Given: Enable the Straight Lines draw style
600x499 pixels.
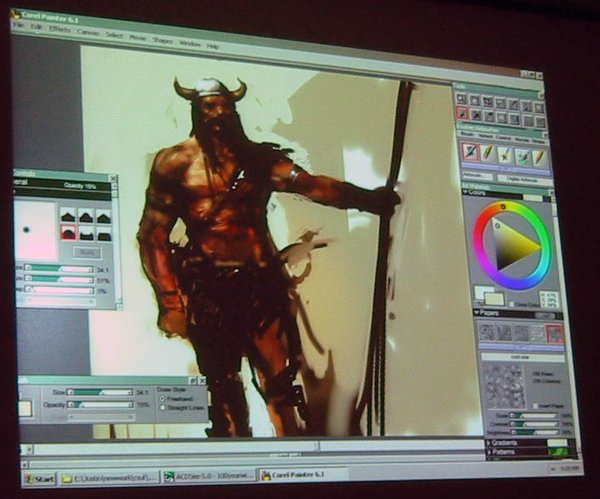Looking at the screenshot, I should coord(163,408).
